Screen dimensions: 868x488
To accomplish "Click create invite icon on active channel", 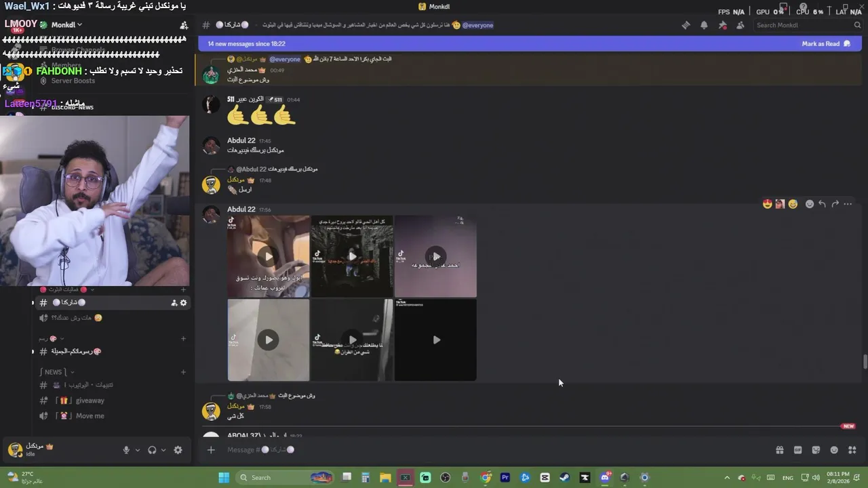I will click(x=174, y=303).
